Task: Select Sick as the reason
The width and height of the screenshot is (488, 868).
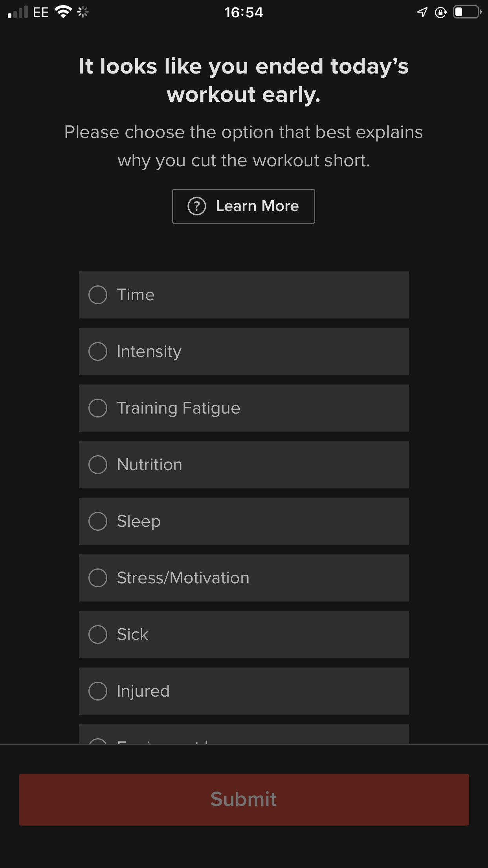Action: point(244,634)
